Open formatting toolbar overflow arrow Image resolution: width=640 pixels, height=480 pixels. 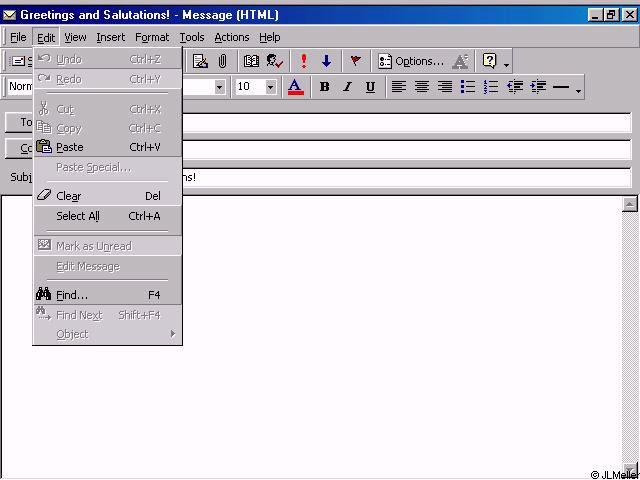coord(578,91)
